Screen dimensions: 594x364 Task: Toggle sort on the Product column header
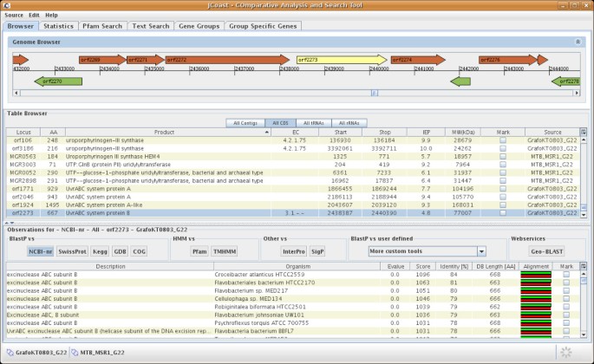tap(168, 133)
